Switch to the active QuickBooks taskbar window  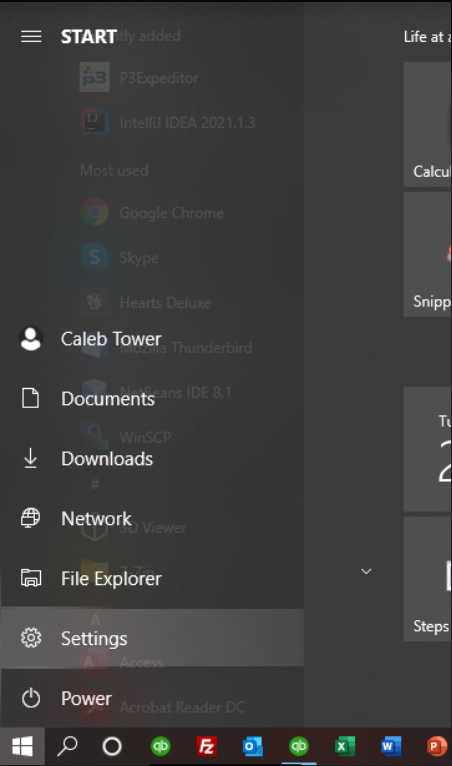pos(299,746)
